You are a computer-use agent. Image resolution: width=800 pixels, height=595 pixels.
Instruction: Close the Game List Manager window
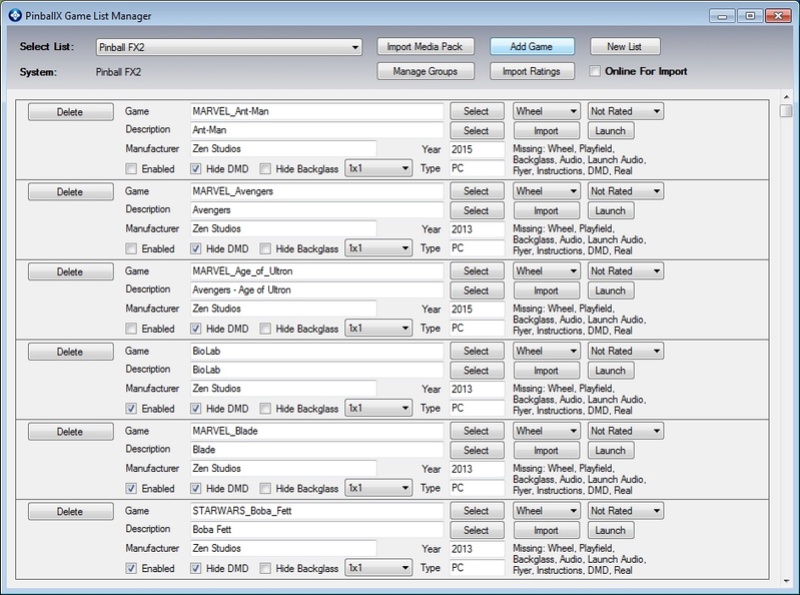tap(778, 16)
